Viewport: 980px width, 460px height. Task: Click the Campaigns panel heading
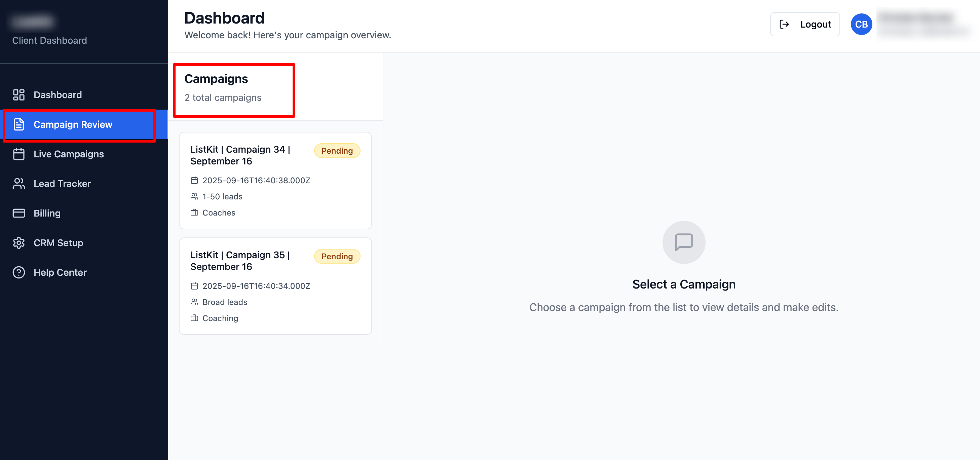[x=216, y=79]
